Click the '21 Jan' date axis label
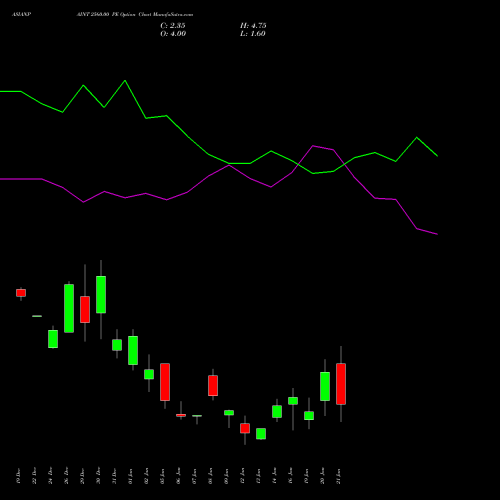 point(338,476)
